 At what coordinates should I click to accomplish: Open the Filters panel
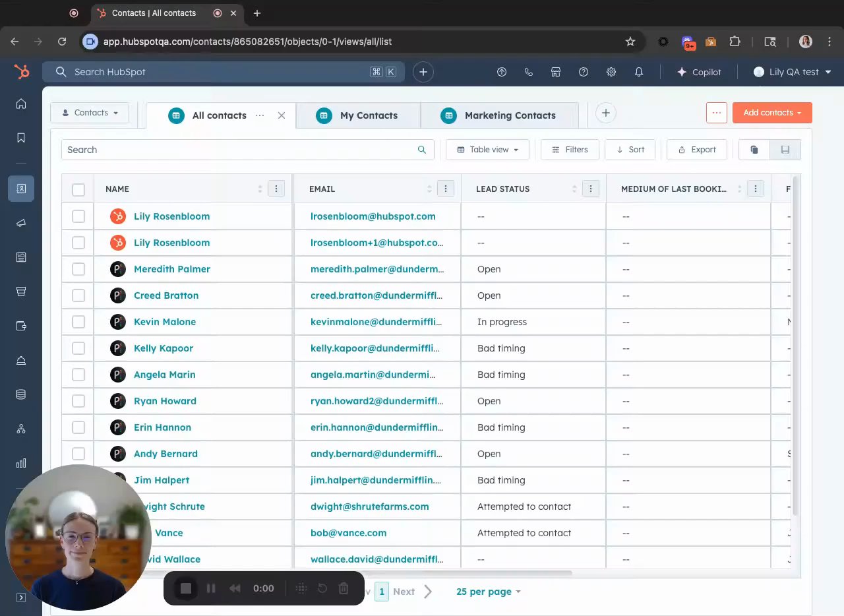point(570,150)
